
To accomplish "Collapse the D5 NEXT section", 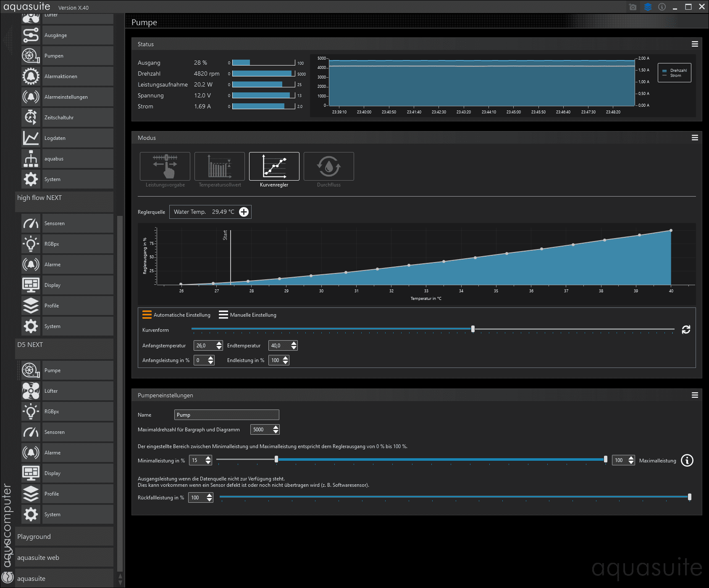I will (x=64, y=349).
